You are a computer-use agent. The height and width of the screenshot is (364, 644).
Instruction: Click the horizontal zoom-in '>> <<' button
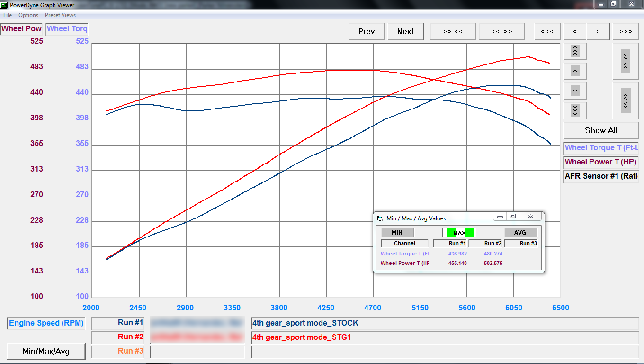coord(453,31)
